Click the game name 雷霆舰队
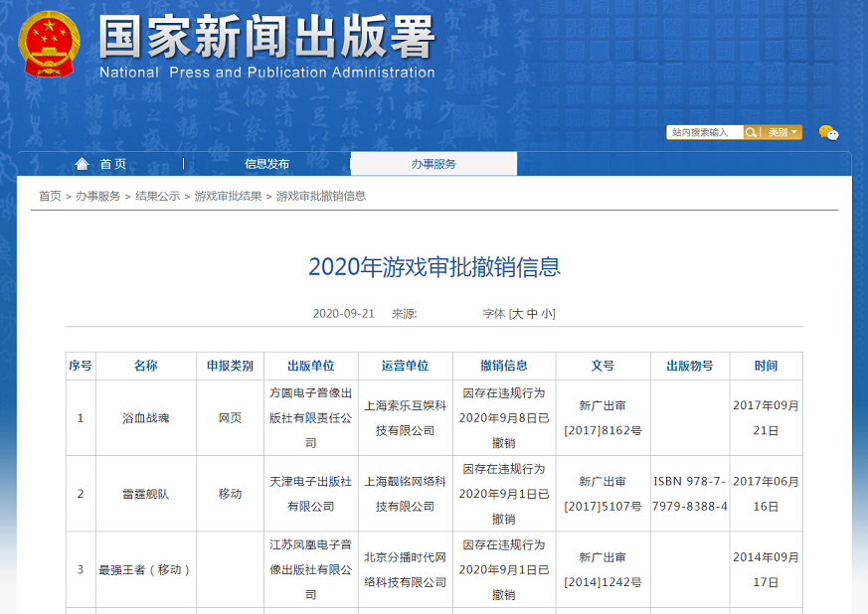Screen dimensions: 868x614 click(145, 494)
